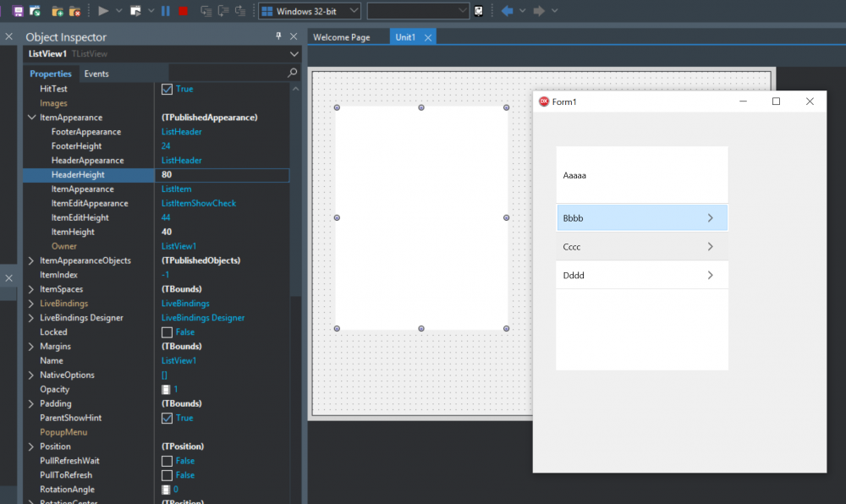Open the ListView1 component selector dropdown

pos(294,54)
